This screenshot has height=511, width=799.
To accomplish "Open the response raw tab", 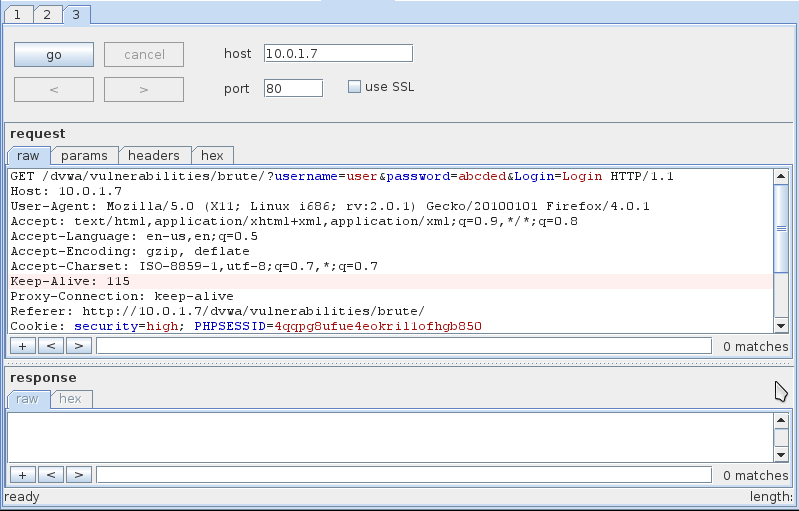I will [x=28, y=399].
